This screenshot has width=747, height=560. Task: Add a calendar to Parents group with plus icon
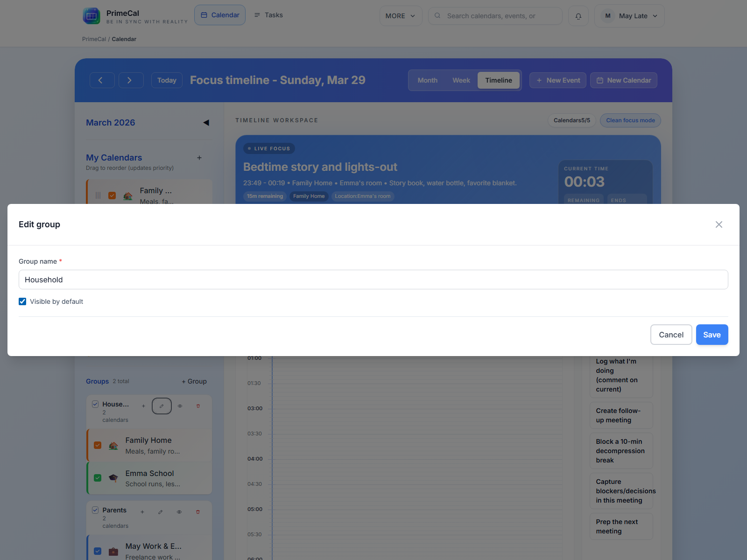pyautogui.click(x=142, y=512)
